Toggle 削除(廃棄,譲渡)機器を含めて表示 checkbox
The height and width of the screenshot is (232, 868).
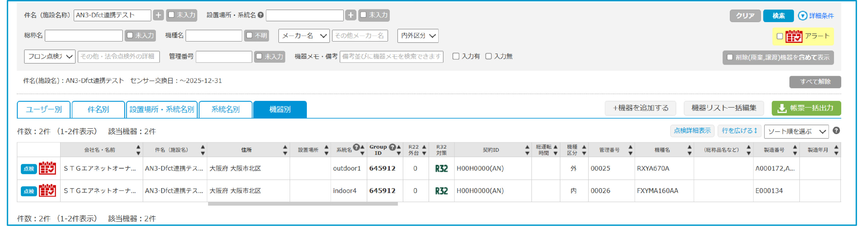[x=730, y=57]
